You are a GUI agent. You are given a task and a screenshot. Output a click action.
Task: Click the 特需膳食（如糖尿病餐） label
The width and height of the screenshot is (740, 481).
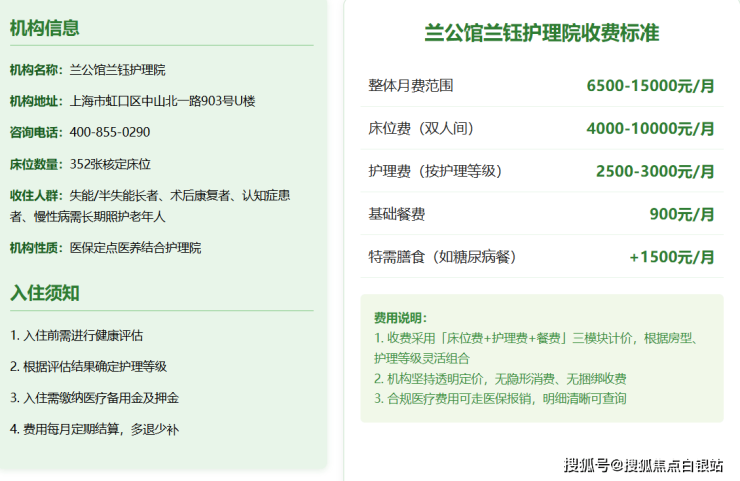coord(442,257)
